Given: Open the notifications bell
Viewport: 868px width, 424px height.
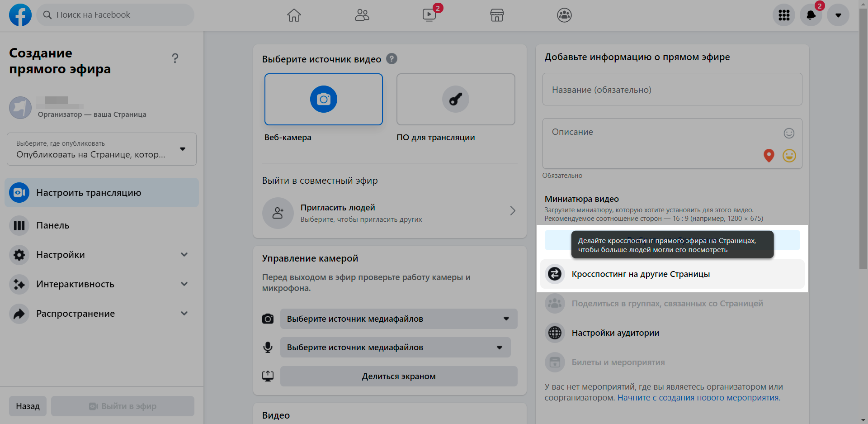Looking at the screenshot, I should point(811,15).
